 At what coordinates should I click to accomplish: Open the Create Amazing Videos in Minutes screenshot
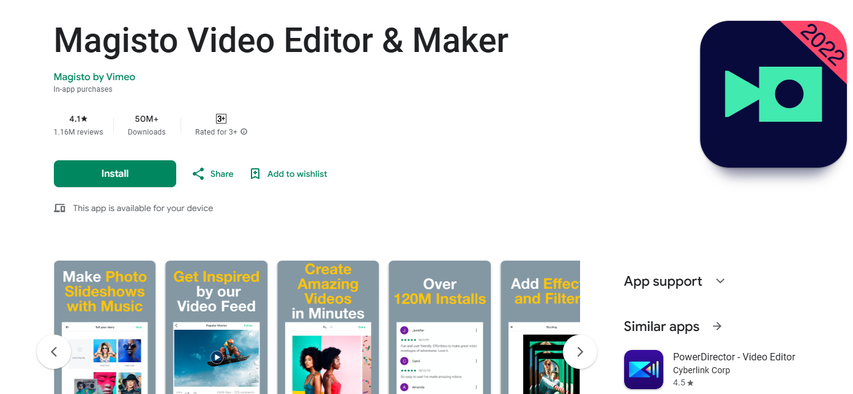[328, 328]
